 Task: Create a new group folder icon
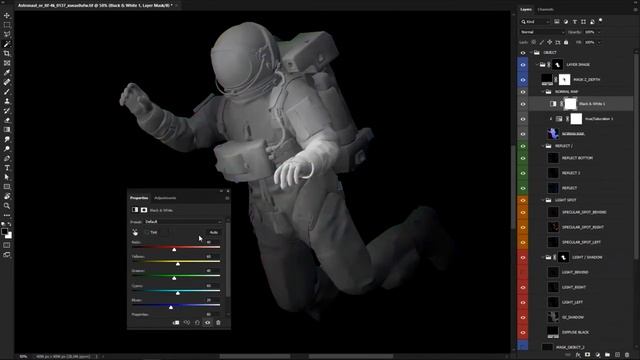607,355
